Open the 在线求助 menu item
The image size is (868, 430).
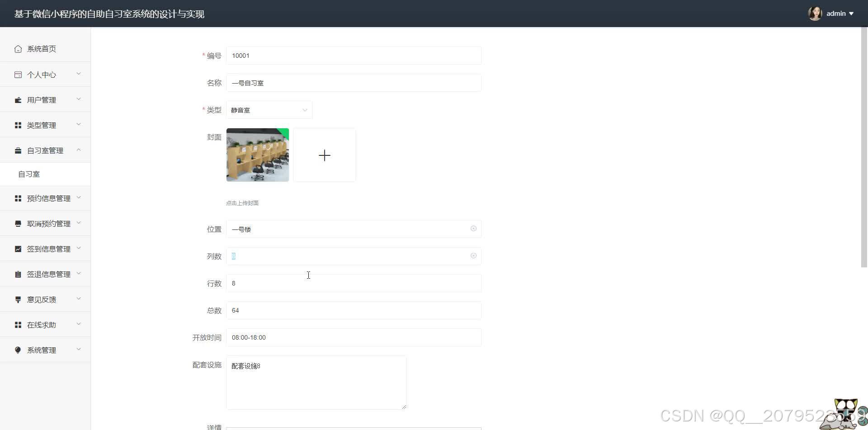click(45, 325)
